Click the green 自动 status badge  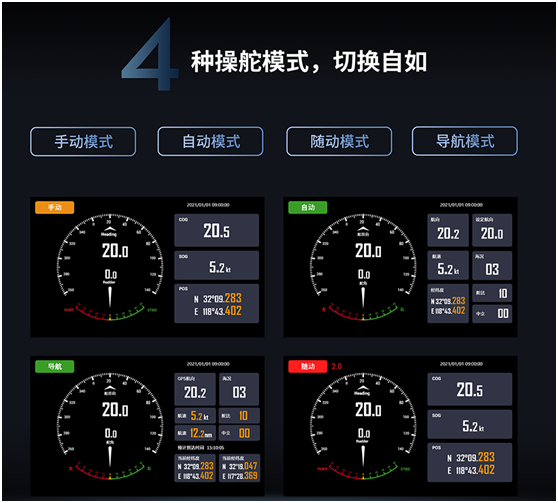[307, 207]
